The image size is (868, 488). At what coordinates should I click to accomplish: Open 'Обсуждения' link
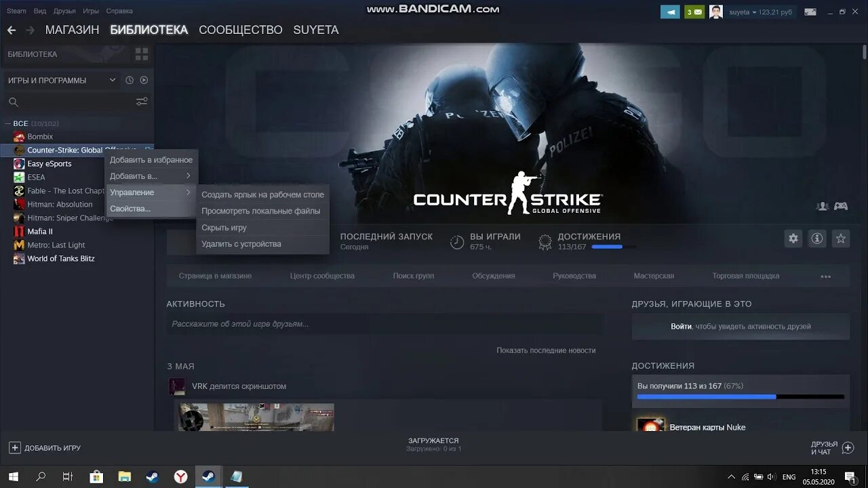pos(494,276)
